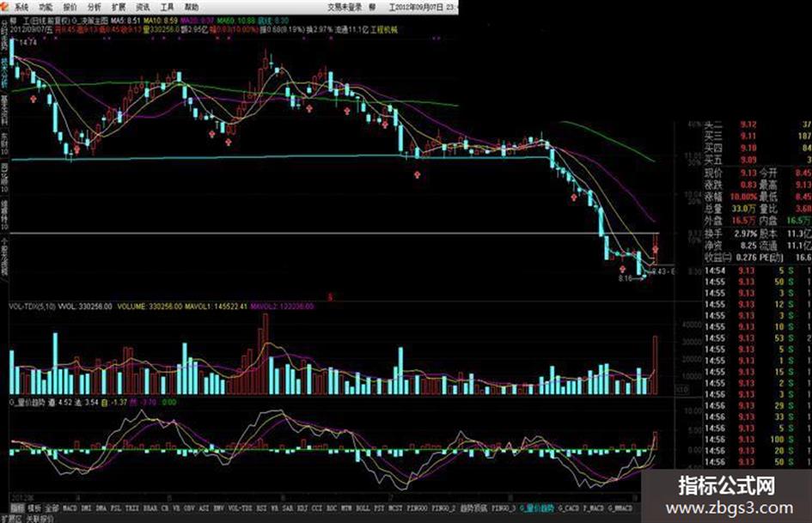Select the 技术分析 sidebar tab
The height and width of the screenshot is (523, 812).
[4, 72]
